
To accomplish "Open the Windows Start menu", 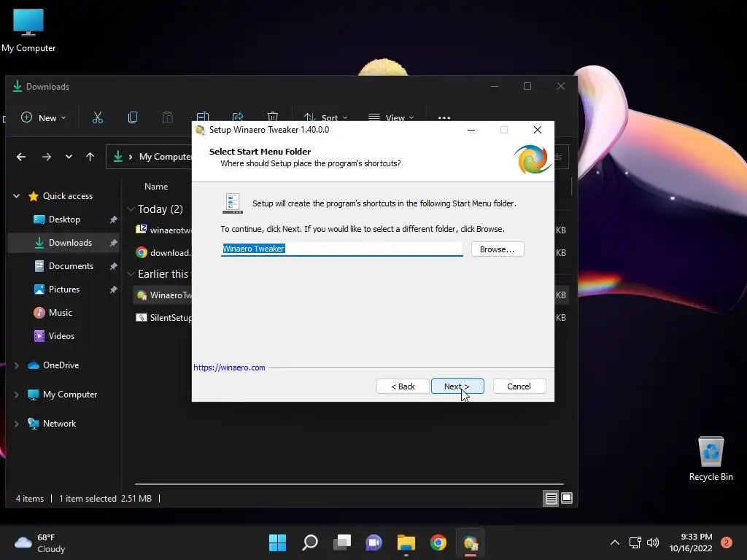I will click(277, 542).
